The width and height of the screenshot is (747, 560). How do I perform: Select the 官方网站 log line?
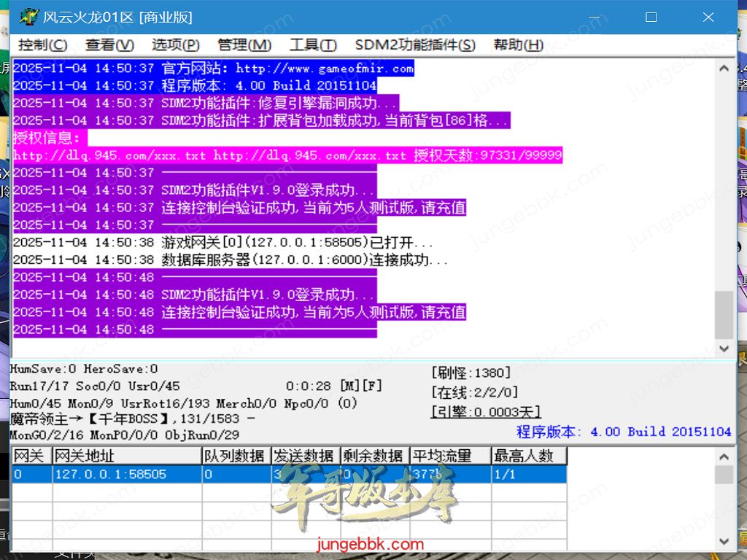pyautogui.click(x=213, y=69)
